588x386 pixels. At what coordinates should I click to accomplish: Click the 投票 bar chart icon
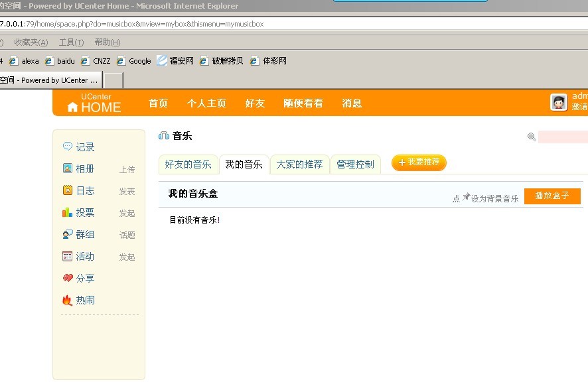coord(68,212)
